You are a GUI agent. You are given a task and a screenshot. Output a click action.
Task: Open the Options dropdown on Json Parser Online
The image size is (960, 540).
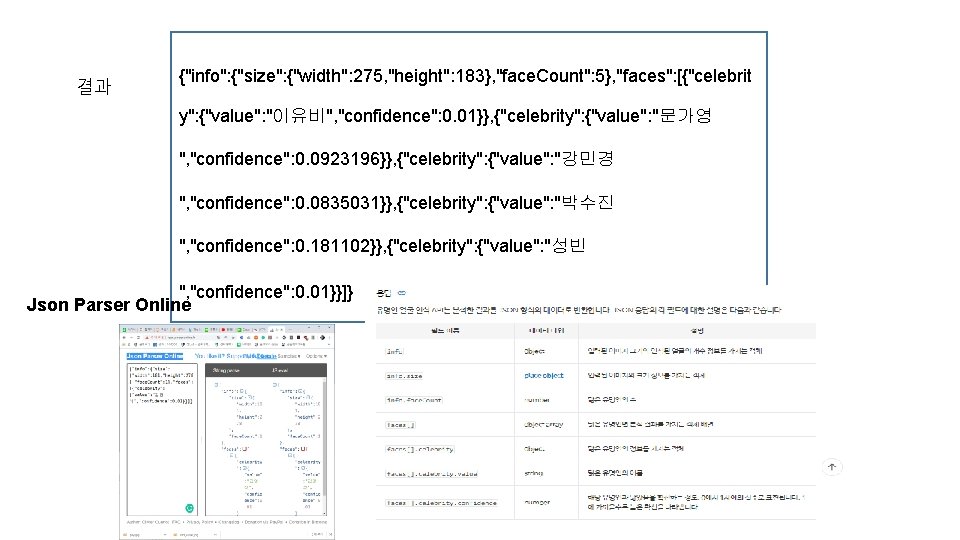tap(317, 356)
